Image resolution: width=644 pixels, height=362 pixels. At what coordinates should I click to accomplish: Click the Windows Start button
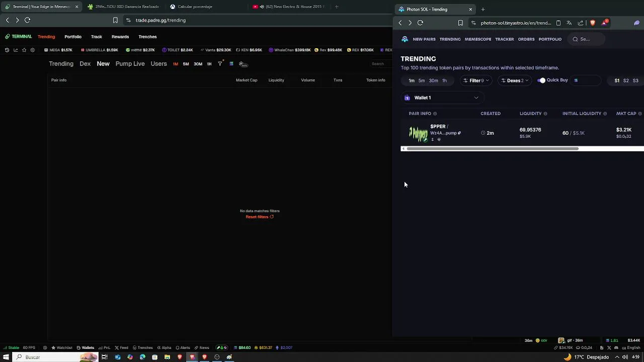coord(6,357)
